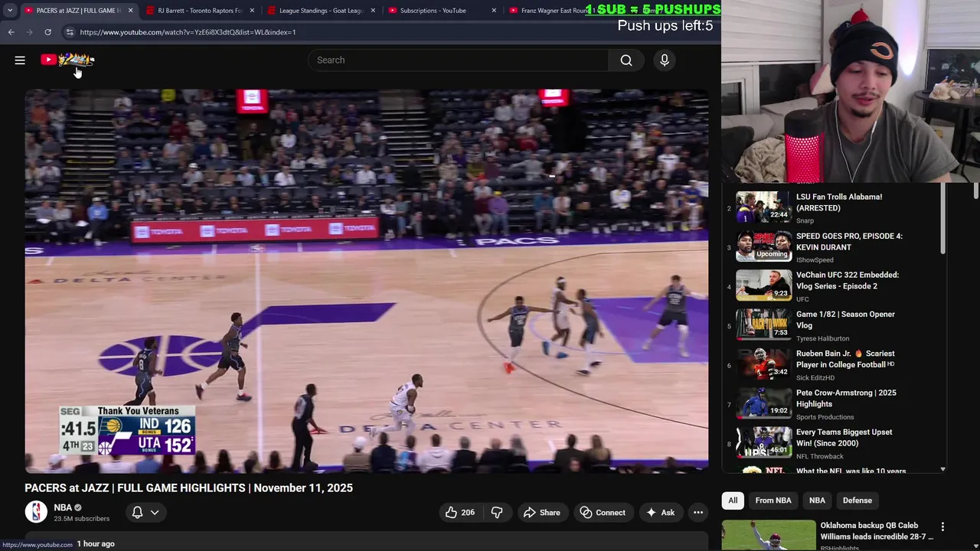Open VeChain UFC 322 Embedded video
Image resolution: width=980 pixels, height=551 pixels.
coord(835,285)
